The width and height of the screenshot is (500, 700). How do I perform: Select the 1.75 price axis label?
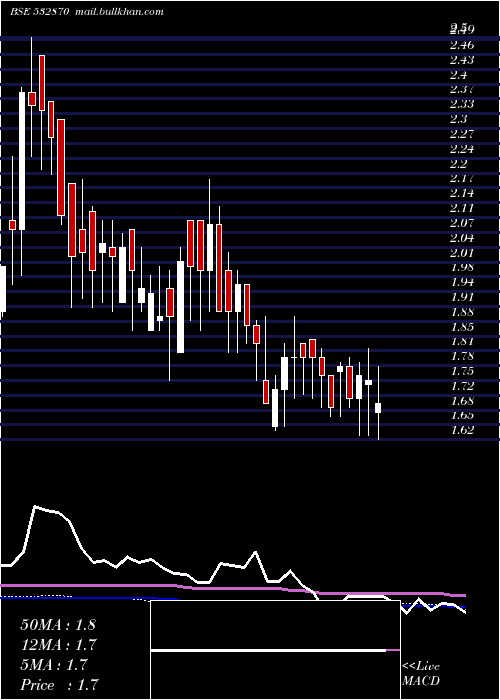click(x=462, y=371)
